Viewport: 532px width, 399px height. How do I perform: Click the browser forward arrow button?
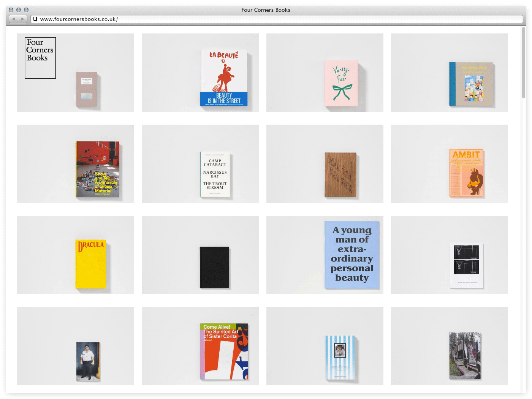coord(23,19)
